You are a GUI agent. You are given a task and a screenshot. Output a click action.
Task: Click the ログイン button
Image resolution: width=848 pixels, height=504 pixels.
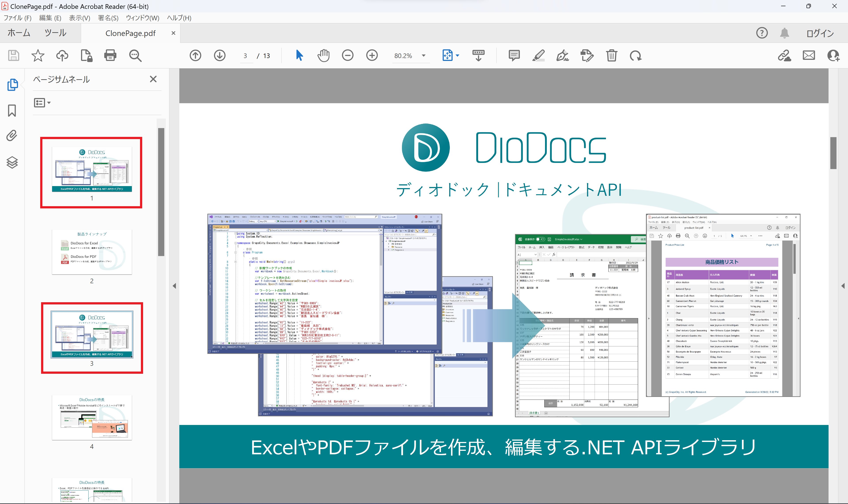820,33
